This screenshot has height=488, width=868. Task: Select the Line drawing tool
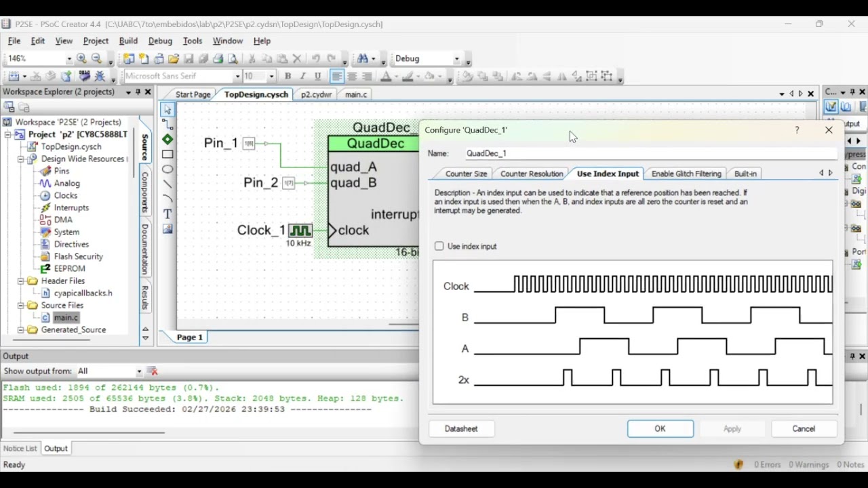167,184
